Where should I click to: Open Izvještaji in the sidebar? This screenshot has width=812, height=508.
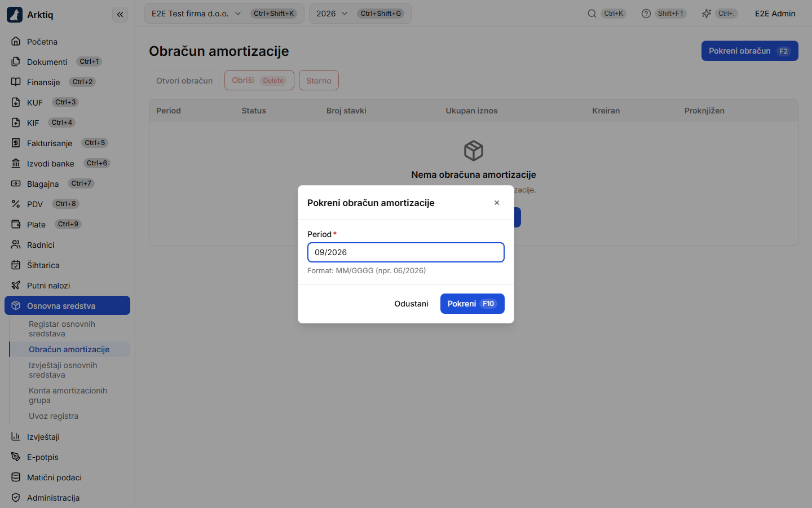click(67, 436)
